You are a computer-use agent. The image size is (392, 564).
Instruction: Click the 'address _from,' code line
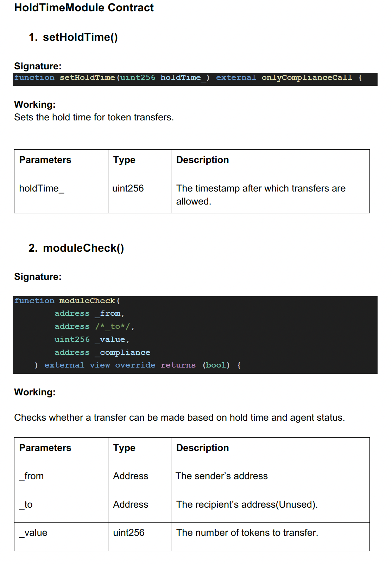tap(89, 313)
